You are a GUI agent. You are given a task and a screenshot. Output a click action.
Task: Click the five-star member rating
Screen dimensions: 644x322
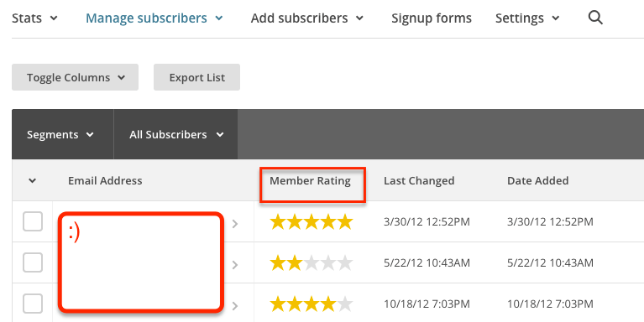(x=312, y=221)
